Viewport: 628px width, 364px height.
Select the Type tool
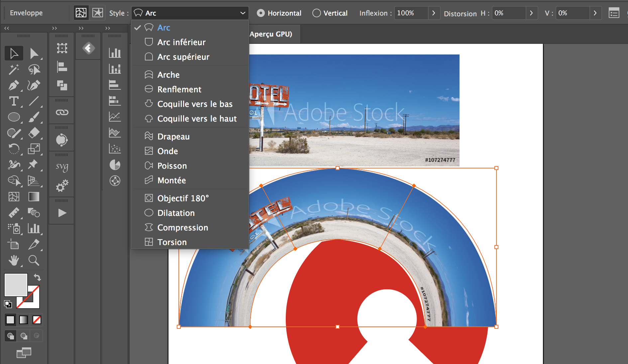[14, 101]
